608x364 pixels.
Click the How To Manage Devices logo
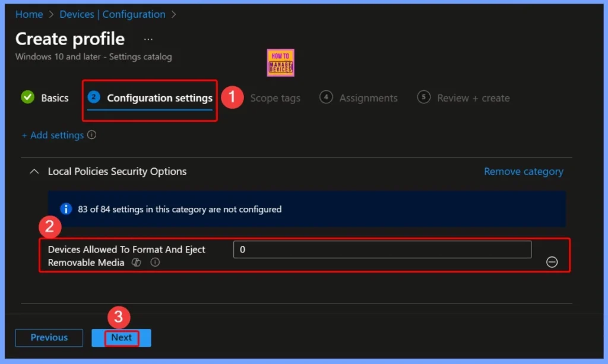[x=280, y=63]
